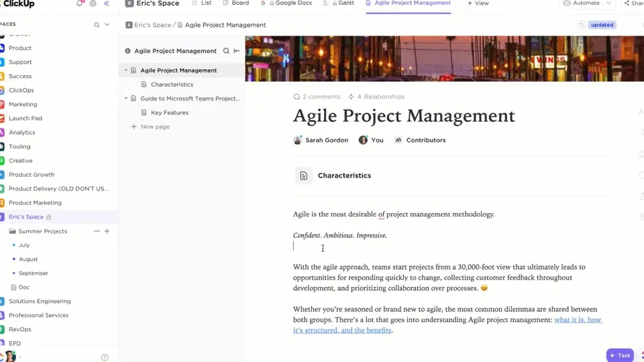
Task: Click the updated status badge
Action: point(602,25)
